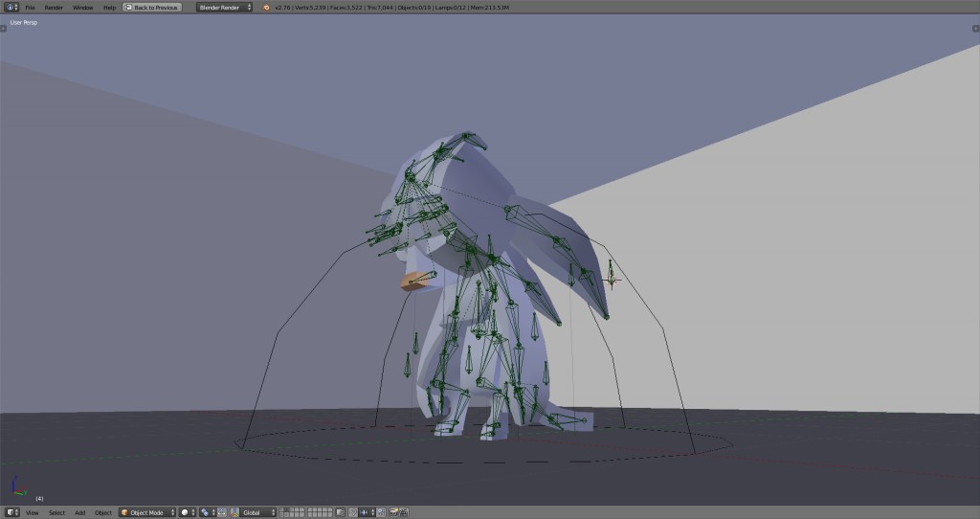This screenshot has width=980, height=519.
Task: Open the Blender Render engine dropdown
Action: click(x=224, y=7)
